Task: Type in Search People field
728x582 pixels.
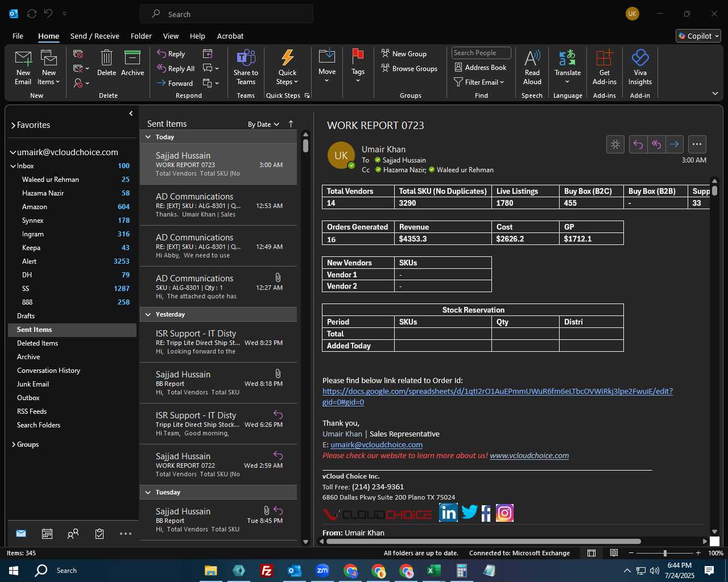Action: 481,53
